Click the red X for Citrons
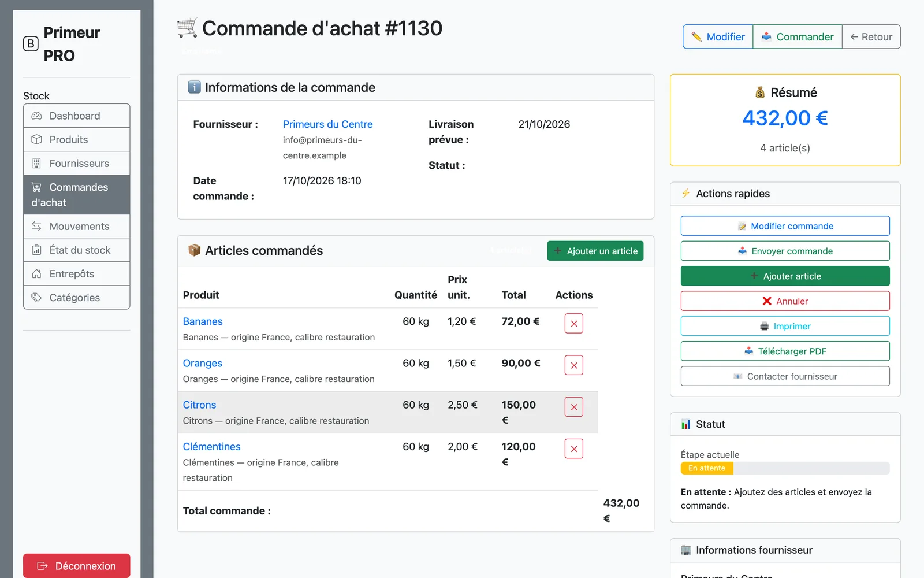 [x=573, y=407]
